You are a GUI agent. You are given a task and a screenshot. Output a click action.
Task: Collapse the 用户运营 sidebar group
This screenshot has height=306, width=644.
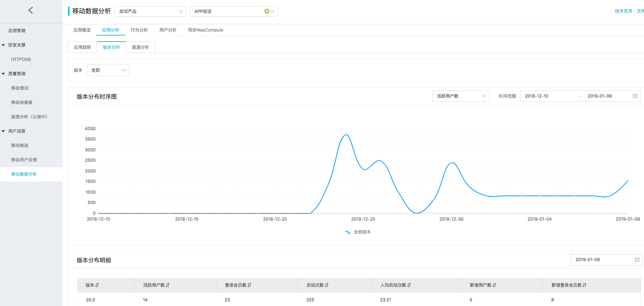(x=4, y=131)
